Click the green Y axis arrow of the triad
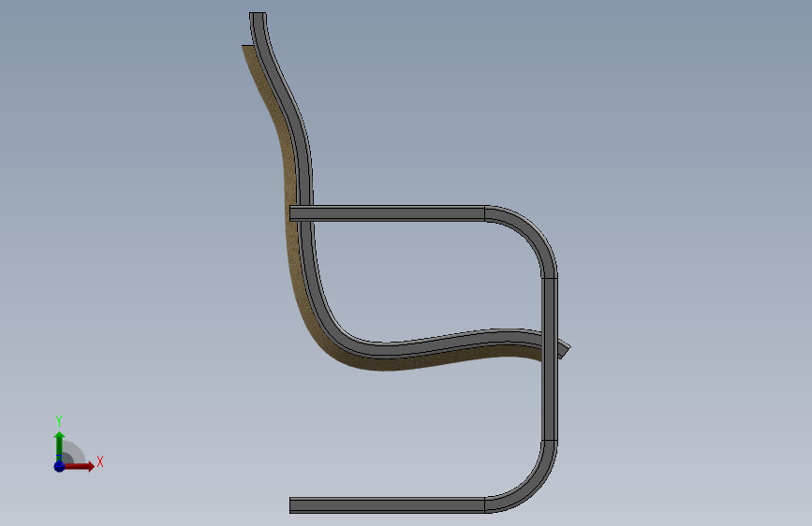812x526 pixels. point(60,446)
